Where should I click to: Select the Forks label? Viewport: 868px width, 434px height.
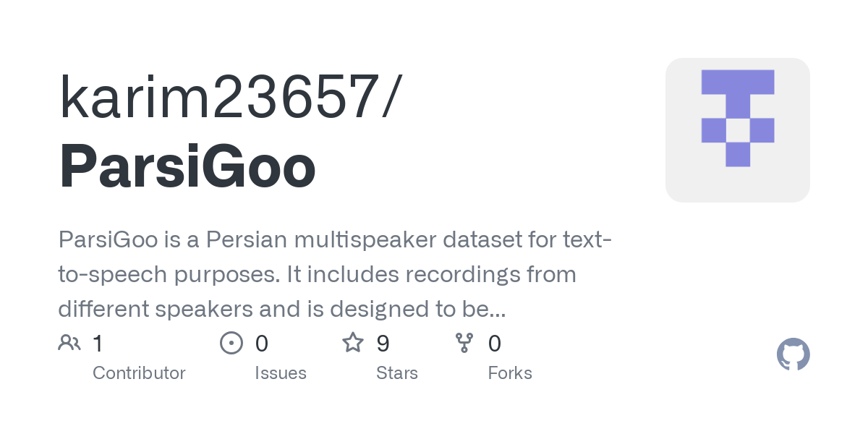click(x=510, y=373)
